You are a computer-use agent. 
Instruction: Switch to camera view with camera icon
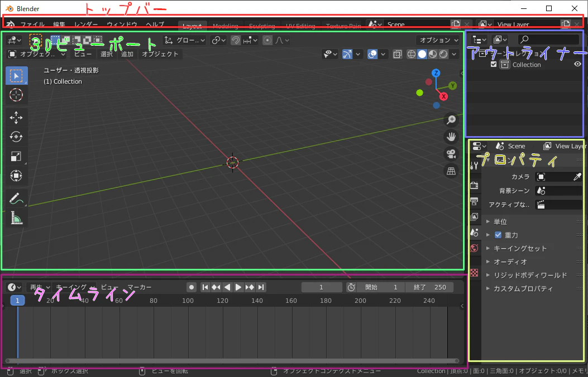[x=451, y=154]
